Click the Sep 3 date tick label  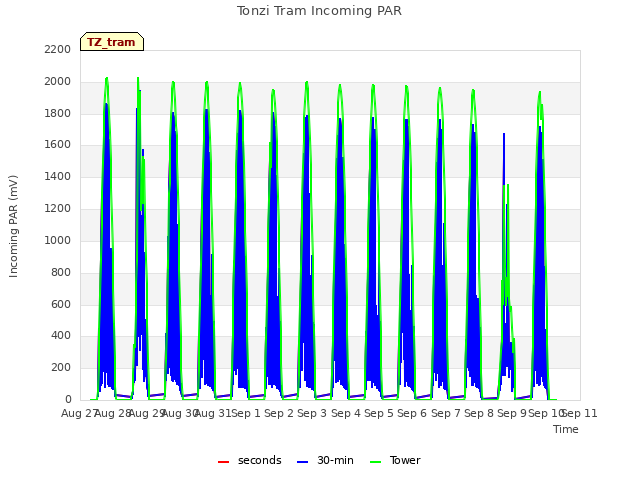click(312, 413)
